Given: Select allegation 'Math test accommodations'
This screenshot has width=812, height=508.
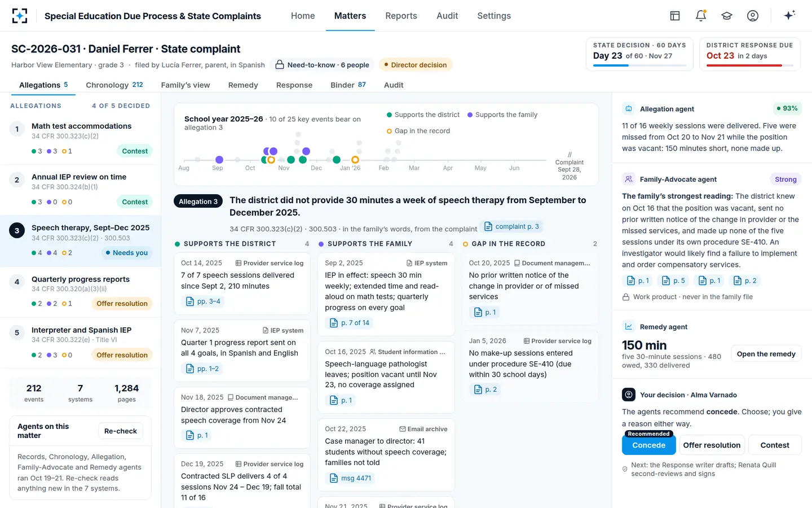Looking at the screenshot, I should point(81,139).
